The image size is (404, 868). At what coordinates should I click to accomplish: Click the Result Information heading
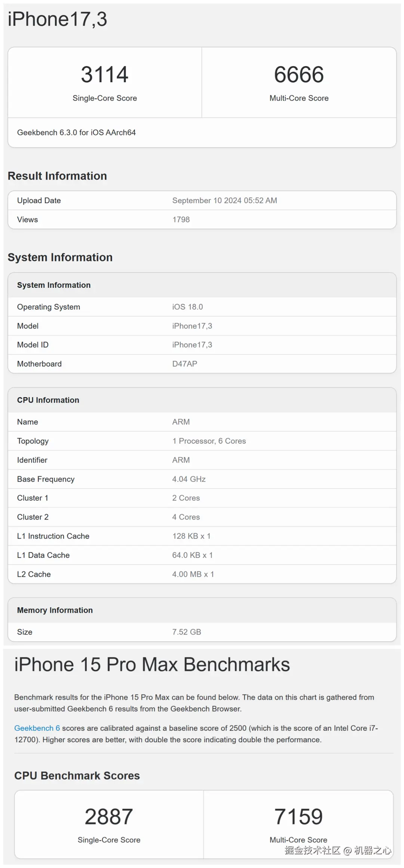tap(57, 176)
